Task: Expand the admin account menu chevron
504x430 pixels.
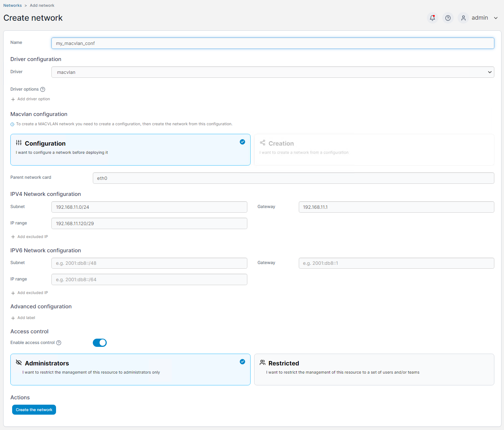Action: pos(496,18)
